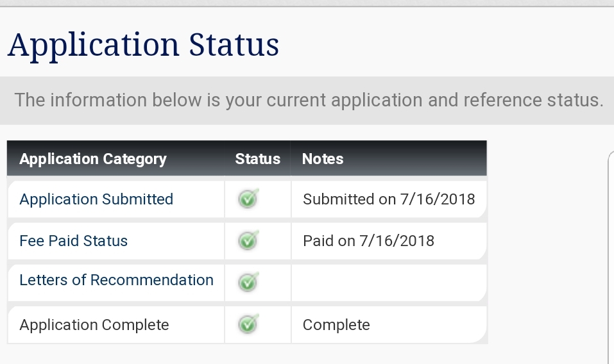Click the word 'reference status' in banner
This screenshot has width=614, height=364.
[x=533, y=100]
